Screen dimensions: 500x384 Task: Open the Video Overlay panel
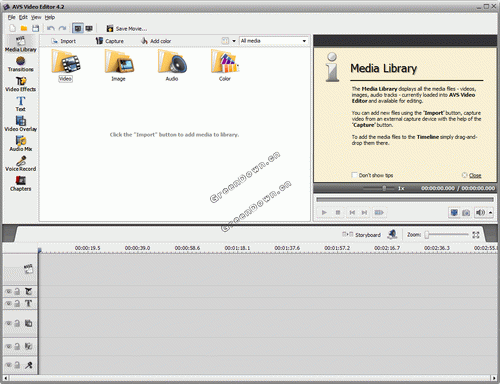tap(20, 124)
